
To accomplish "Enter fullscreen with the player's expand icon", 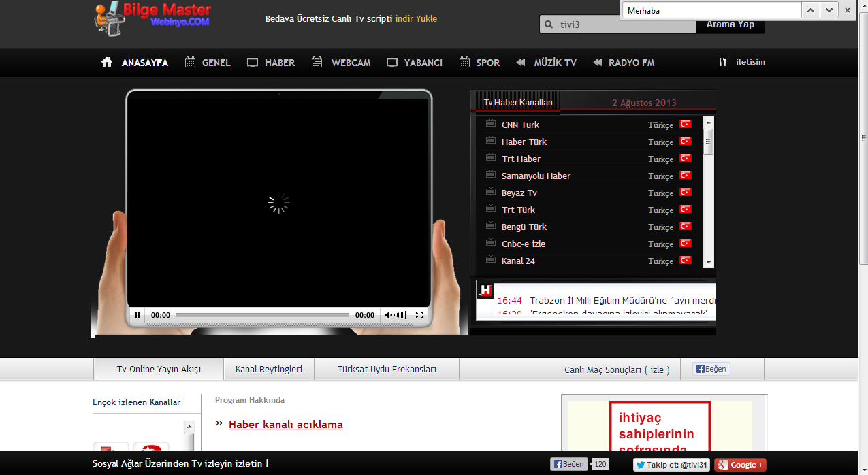I will coord(419,315).
